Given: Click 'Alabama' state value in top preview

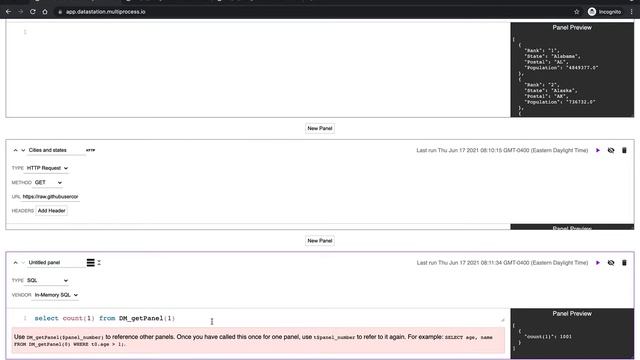Looking at the screenshot, I should tap(564, 56).
